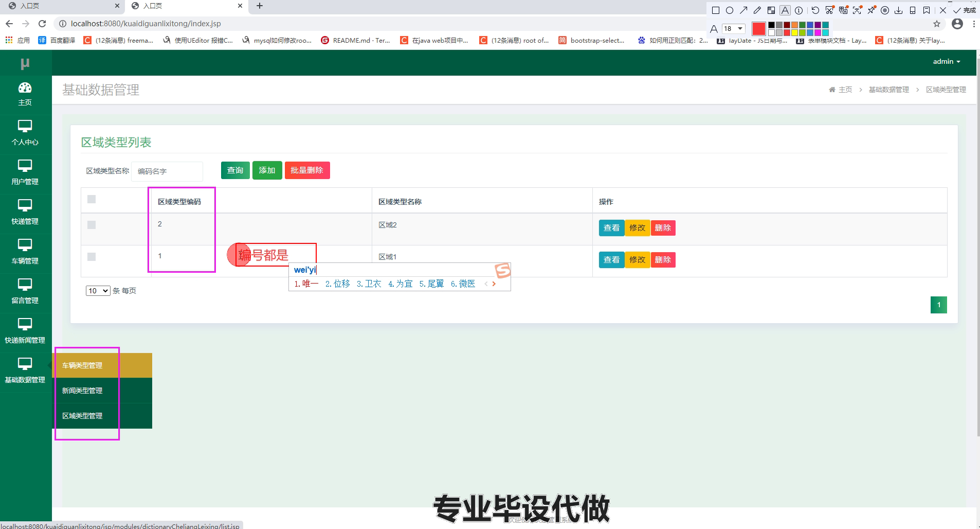Select the text annotation tool
Screen dimensions: 980x529
pyautogui.click(x=785, y=10)
